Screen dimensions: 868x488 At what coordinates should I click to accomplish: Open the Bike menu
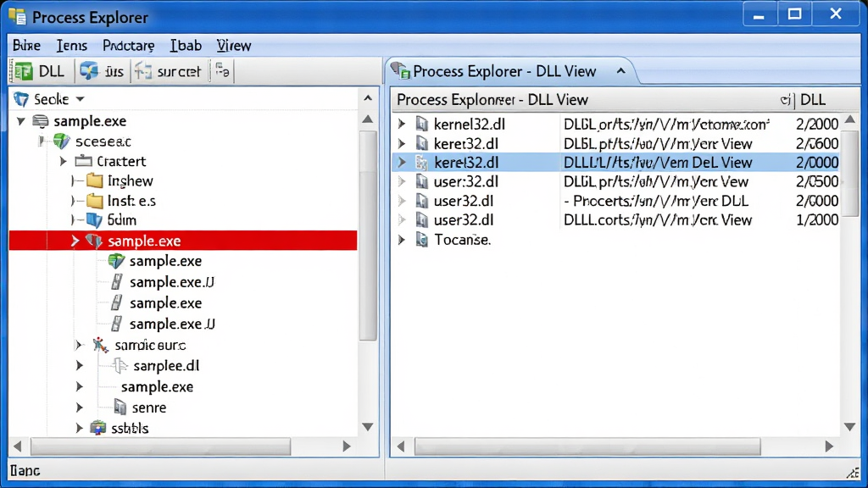[x=26, y=46]
